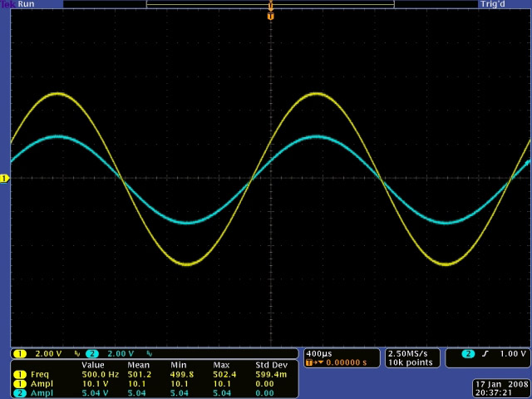532x399 pixels.
Task: Click the rising edge trigger slope icon
Action: pos(484,353)
